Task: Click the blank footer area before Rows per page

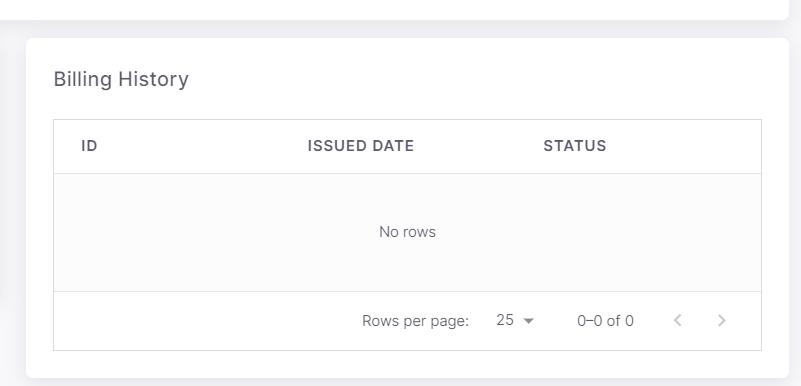Action: pos(204,321)
